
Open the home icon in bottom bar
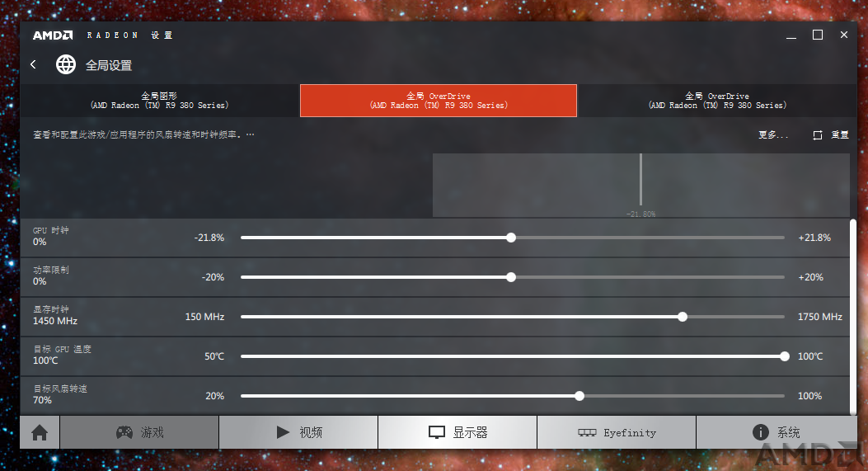(x=40, y=433)
